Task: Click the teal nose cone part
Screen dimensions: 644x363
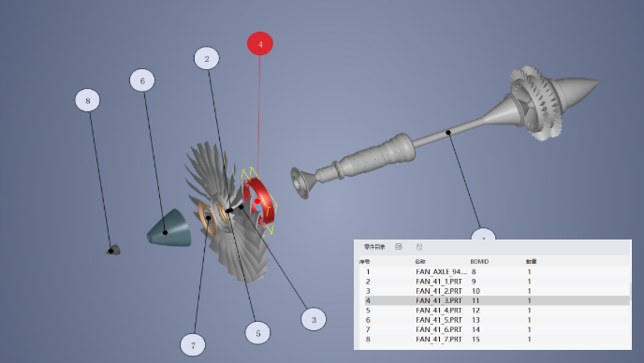Action: coord(169,228)
